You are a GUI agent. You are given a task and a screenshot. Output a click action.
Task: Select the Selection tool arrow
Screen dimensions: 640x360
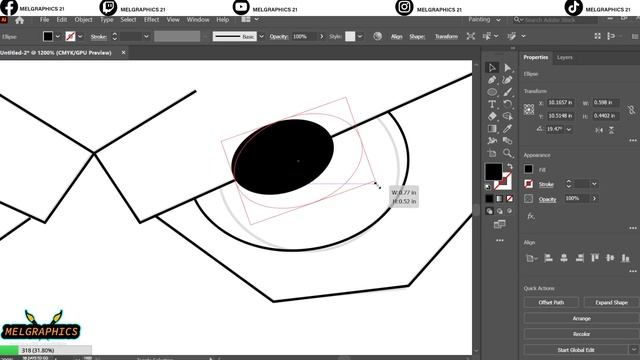492,68
